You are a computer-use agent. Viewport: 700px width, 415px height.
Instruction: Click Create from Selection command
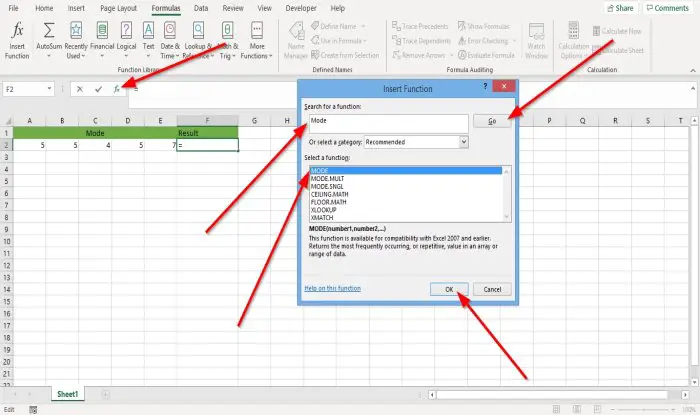(345, 55)
